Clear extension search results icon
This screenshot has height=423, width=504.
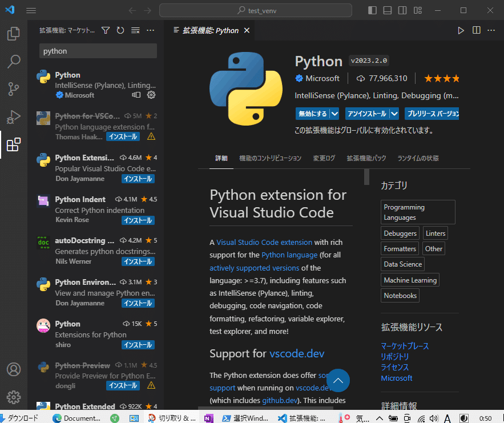[x=135, y=30]
